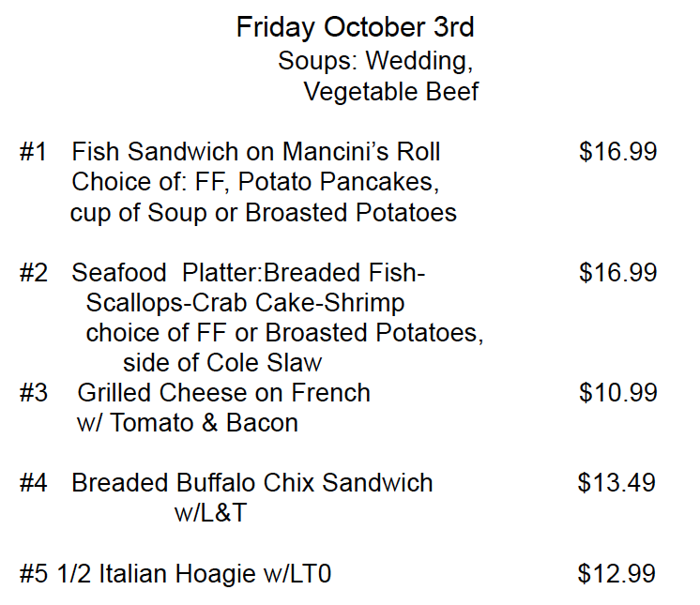
Task: Select the "Scallops-Crab Cake-Shrimp" line
Action: (245, 303)
